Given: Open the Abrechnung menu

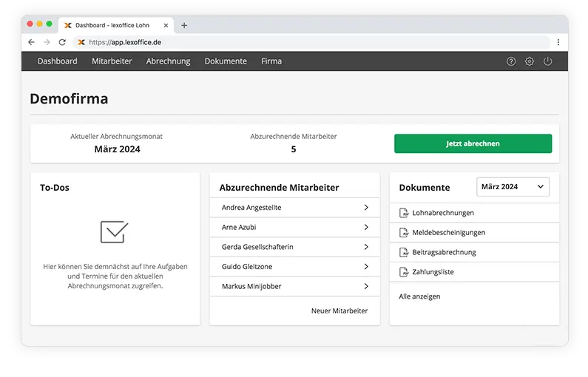Looking at the screenshot, I should point(168,61).
